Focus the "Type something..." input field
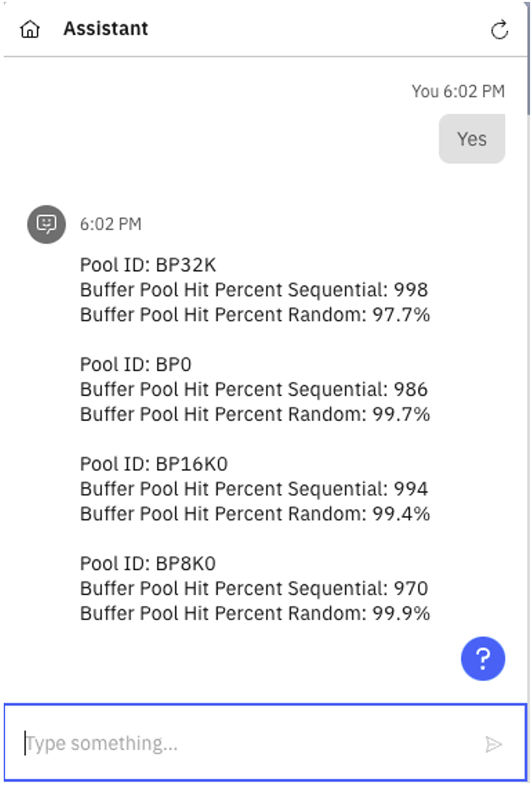This screenshot has width=532, height=785. (x=248, y=743)
